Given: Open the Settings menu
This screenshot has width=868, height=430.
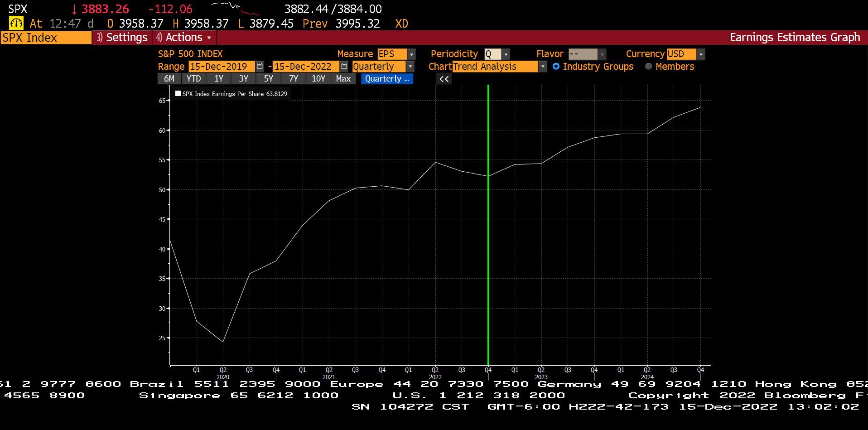Looking at the screenshot, I should [122, 37].
